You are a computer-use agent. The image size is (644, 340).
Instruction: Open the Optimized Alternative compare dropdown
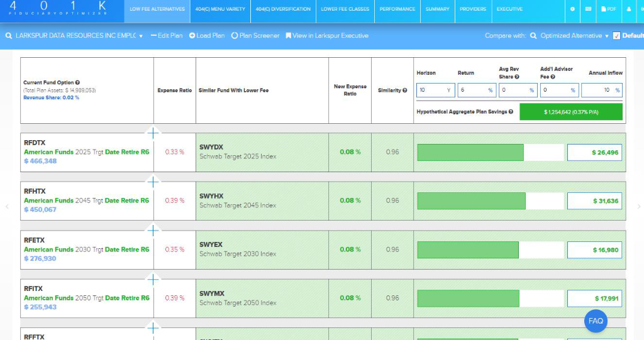click(x=607, y=36)
